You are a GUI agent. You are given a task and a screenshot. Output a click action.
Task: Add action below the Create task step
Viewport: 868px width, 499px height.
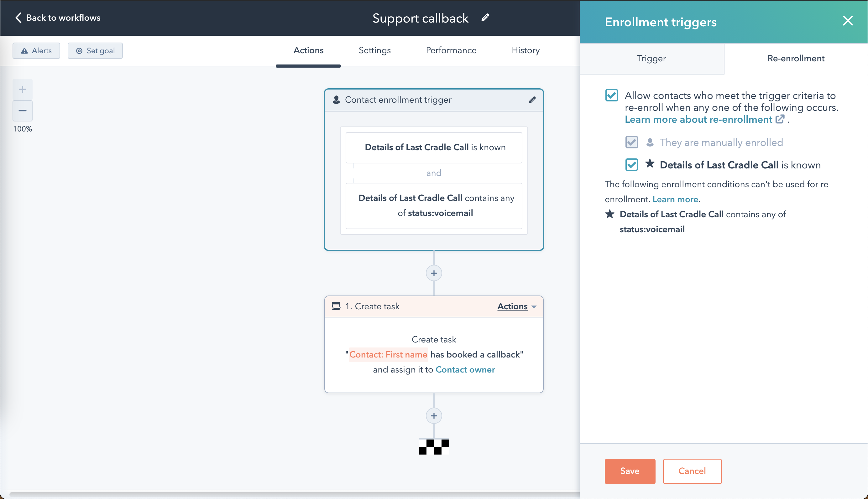pyautogui.click(x=434, y=416)
